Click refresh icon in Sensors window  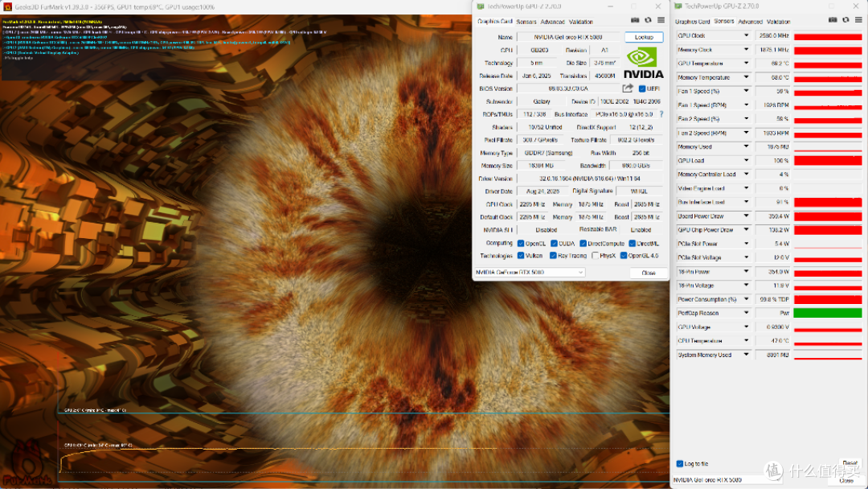point(845,20)
